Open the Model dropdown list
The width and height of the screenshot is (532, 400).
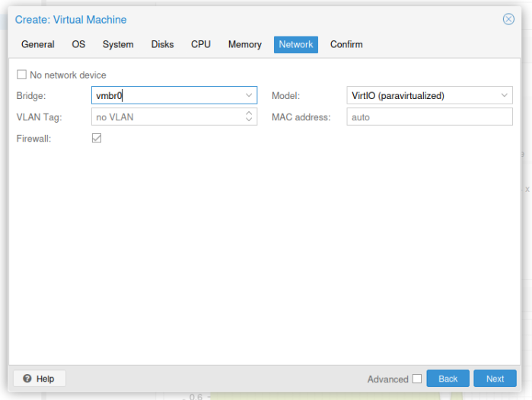504,95
